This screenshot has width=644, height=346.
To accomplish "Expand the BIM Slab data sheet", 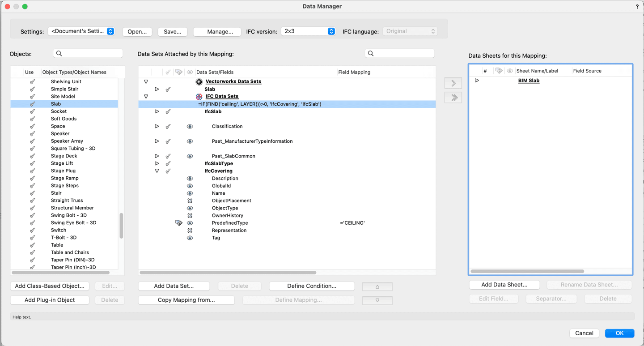I will coord(477,81).
